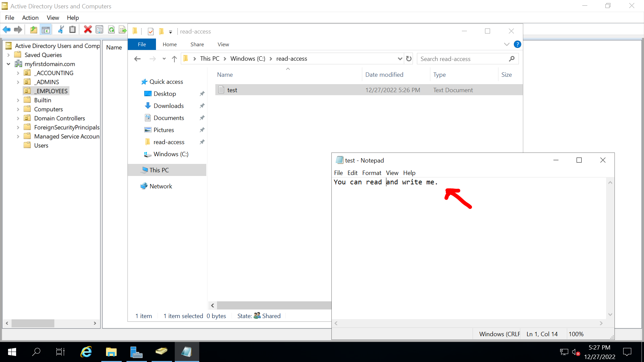This screenshot has height=362, width=644.
Task: Click the Format menu in Notepad
Action: 372,173
